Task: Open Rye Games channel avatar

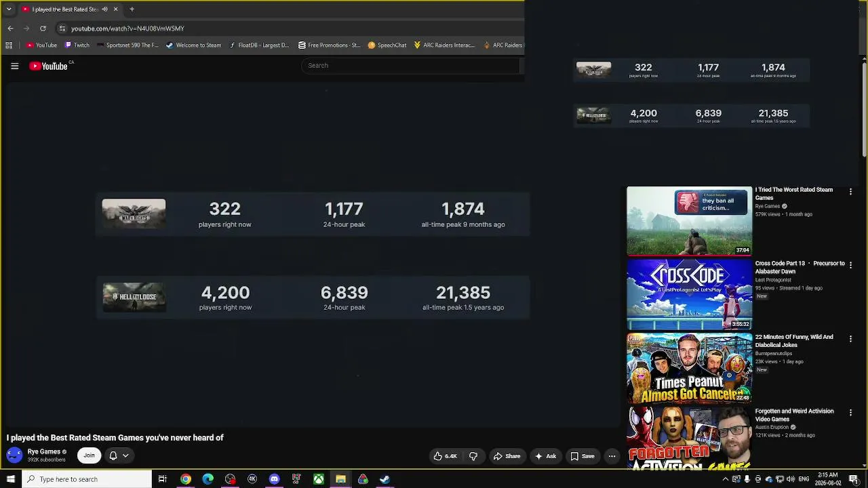Action: click(x=14, y=455)
